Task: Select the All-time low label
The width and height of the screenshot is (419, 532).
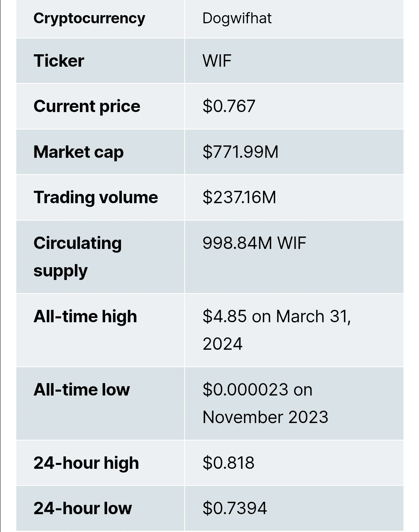Action: pos(82,390)
